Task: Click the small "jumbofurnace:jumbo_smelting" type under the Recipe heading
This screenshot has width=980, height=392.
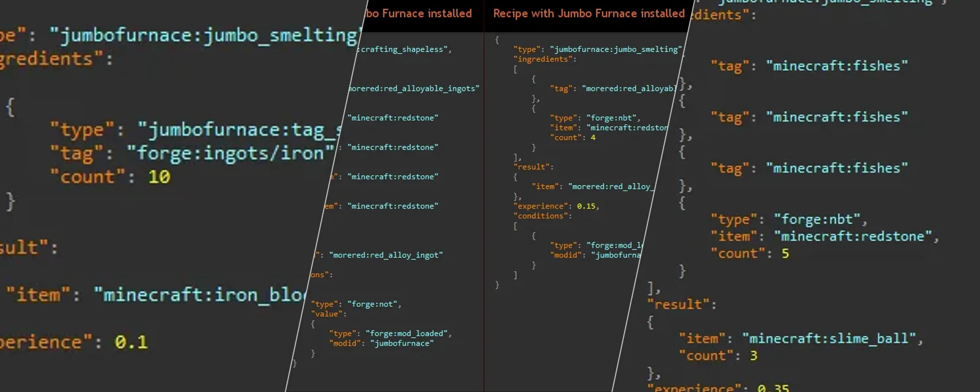Action: pyautogui.click(x=616, y=49)
